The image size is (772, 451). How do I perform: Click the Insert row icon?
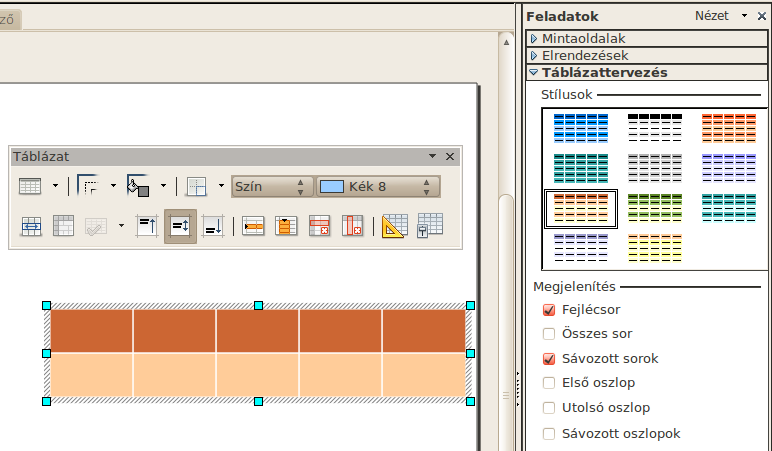tap(253, 226)
